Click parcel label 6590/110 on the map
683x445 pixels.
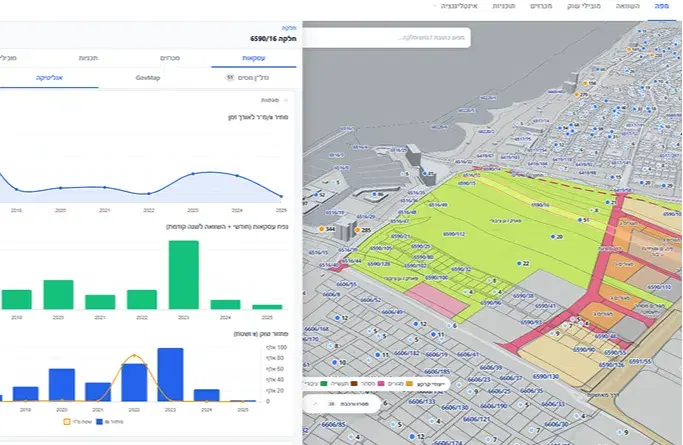pyautogui.click(x=659, y=287)
